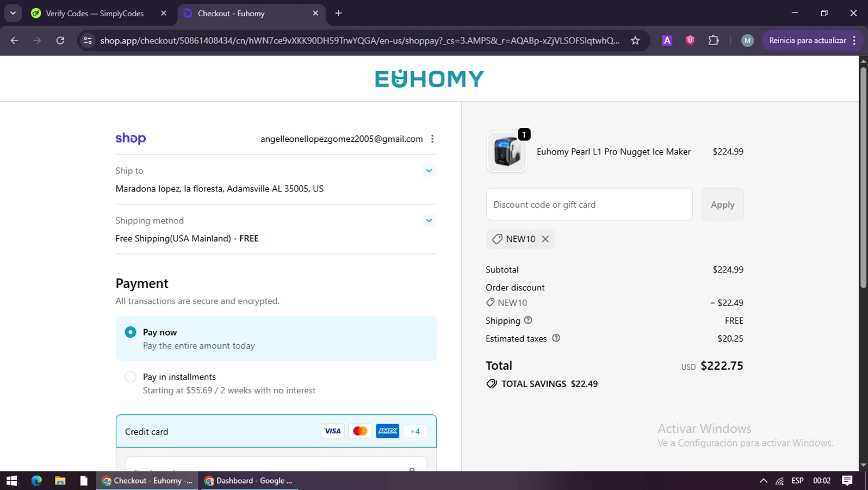Click the Discount code or gift card field
Viewport: 868px width, 490px height.
click(x=589, y=204)
